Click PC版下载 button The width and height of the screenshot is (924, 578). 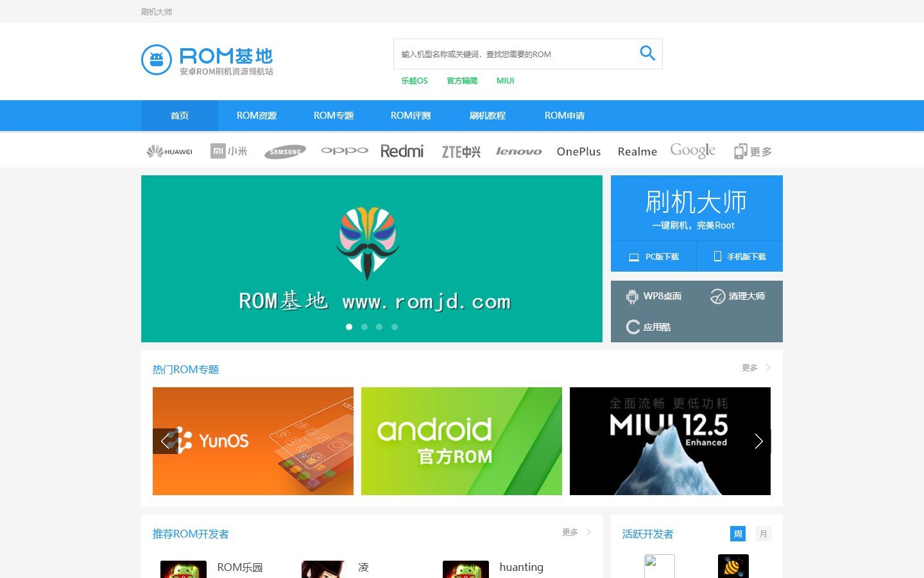[x=653, y=256]
